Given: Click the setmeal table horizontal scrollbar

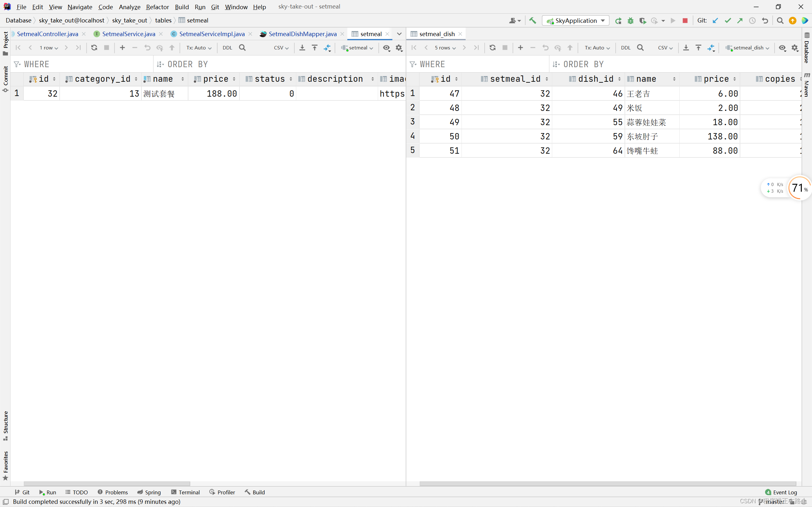Looking at the screenshot, I should pyautogui.click(x=107, y=484).
